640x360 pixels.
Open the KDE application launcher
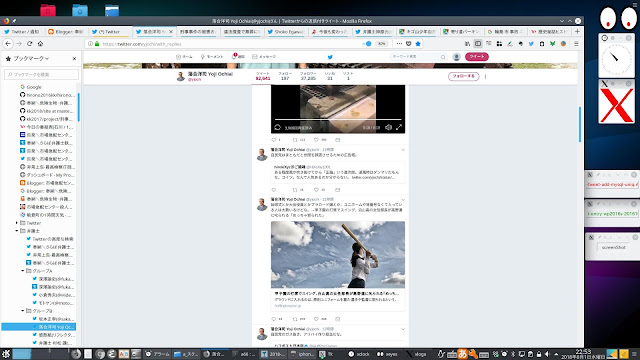[x=5, y=354]
